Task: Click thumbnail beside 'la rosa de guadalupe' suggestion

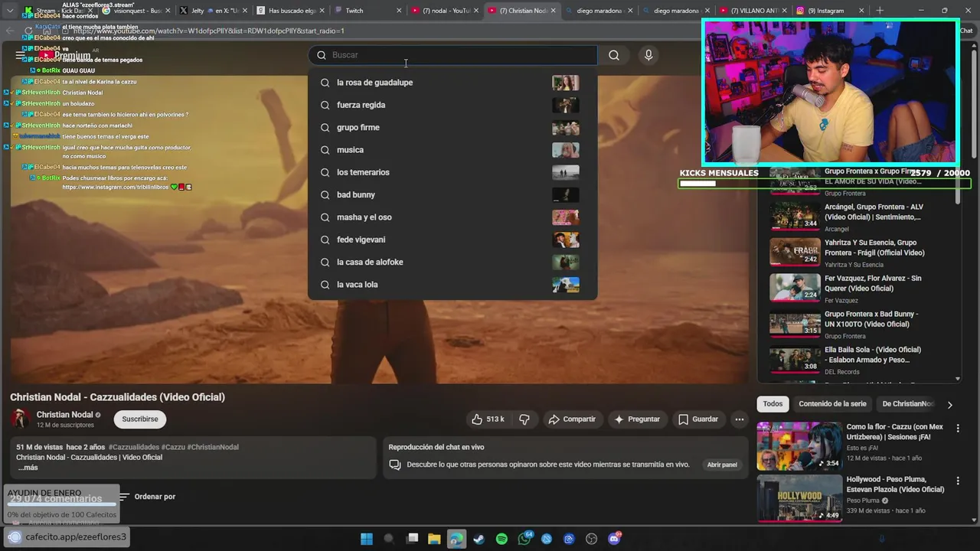Action: click(x=566, y=83)
